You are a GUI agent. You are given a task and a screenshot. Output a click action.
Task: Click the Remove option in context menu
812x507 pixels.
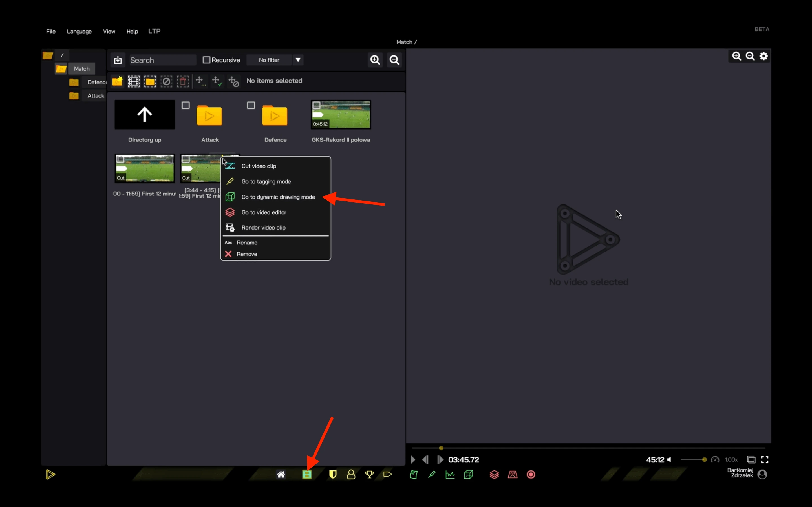tap(247, 254)
